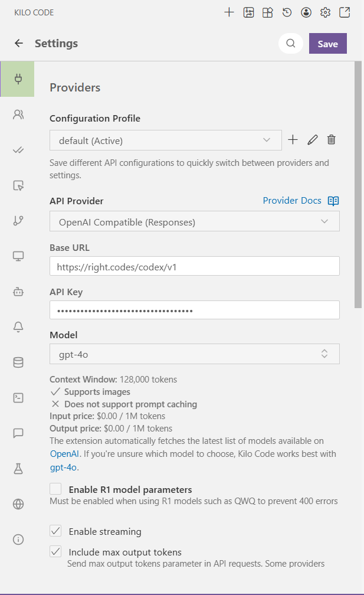The height and width of the screenshot is (595, 364).
Task: Enable R1 model parameters checkbox
Action: click(56, 489)
